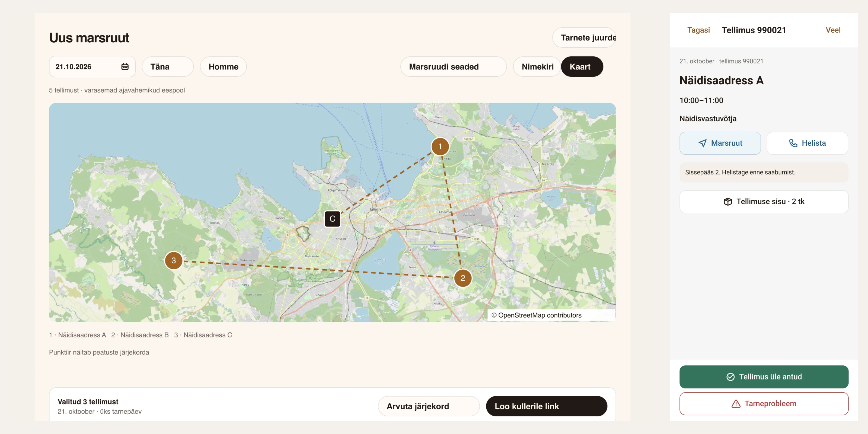Click the phone icon in Helista button
The width and height of the screenshot is (868, 434).
click(793, 143)
